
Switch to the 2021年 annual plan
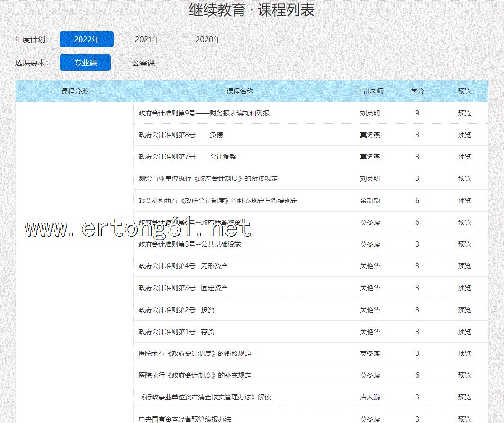click(147, 39)
